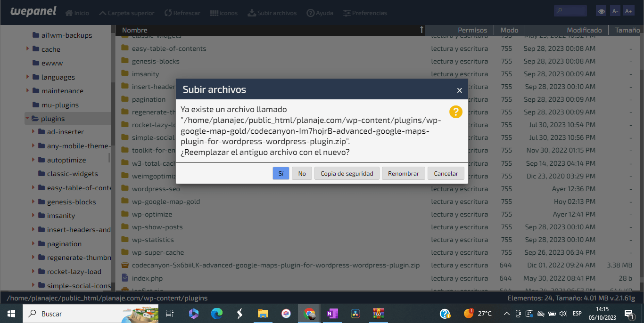Expand the autoptimize tree node
644x323 pixels.
coord(33,160)
